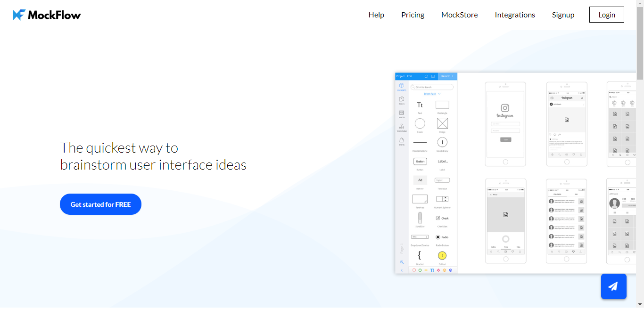
Task: Click the zoom magnifier icon in editor sidebar
Action: [402, 262]
